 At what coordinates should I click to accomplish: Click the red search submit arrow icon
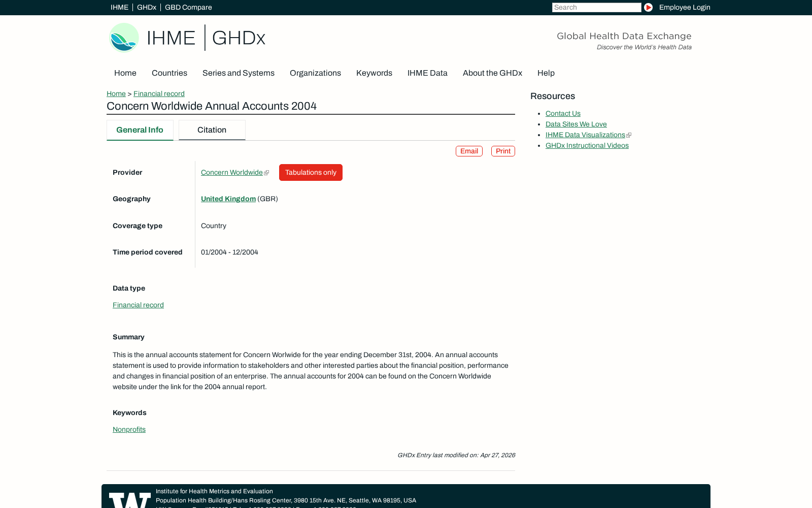click(648, 7)
